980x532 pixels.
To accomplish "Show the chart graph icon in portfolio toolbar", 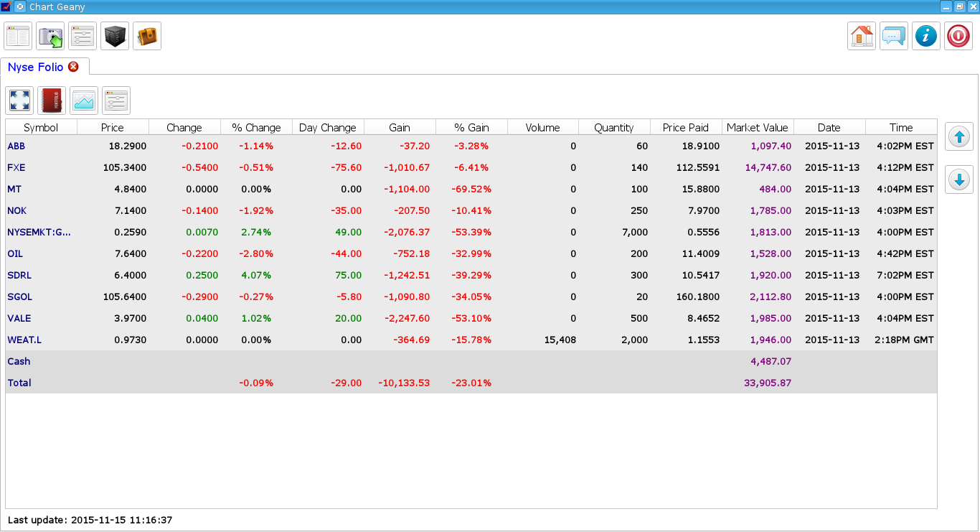I will 84,101.
